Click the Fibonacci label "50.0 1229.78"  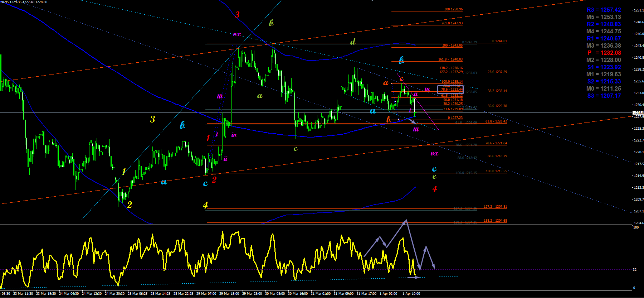[x=497, y=106]
